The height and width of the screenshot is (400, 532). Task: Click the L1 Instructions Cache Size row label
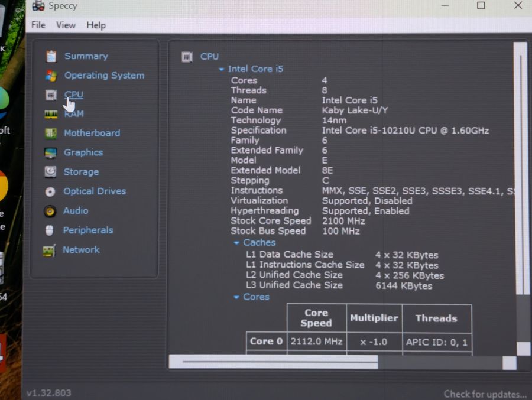point(305,265)
